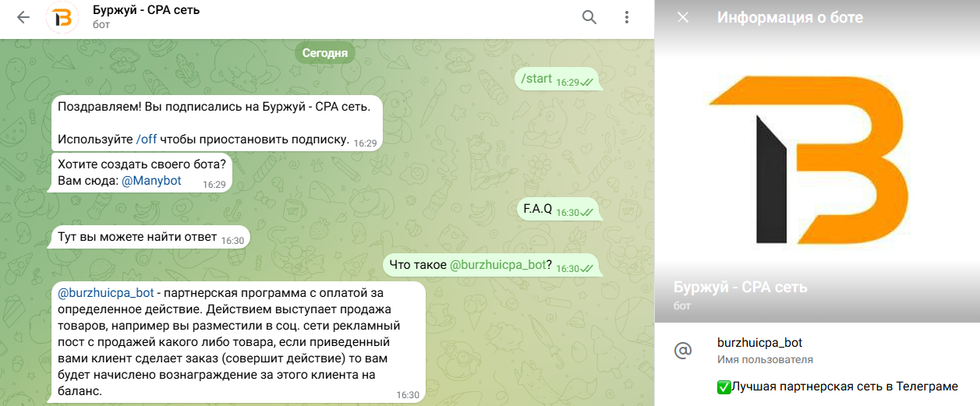Go back using the left arrow
The image size is (980, 406).
(x=23, y=18)
